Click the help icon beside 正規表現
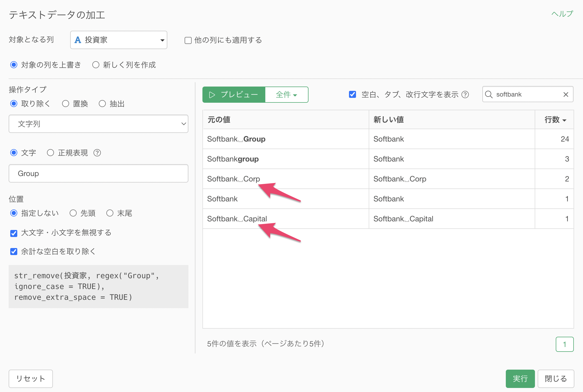This screenshot has width=583, height=392. [97, 153]
